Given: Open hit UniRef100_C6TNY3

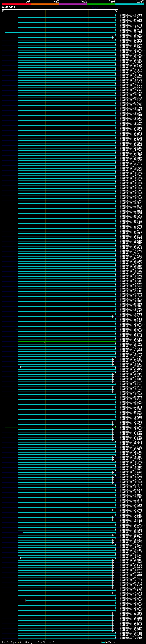Looking at the screenshot, I should click(x=131, y=72).
